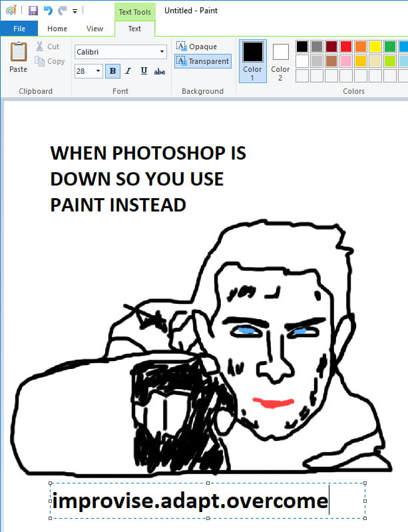Image resolution: width=408 pixels, height=532 pixels.
Task: Pick gold from the second palette row
Action: 361,61
